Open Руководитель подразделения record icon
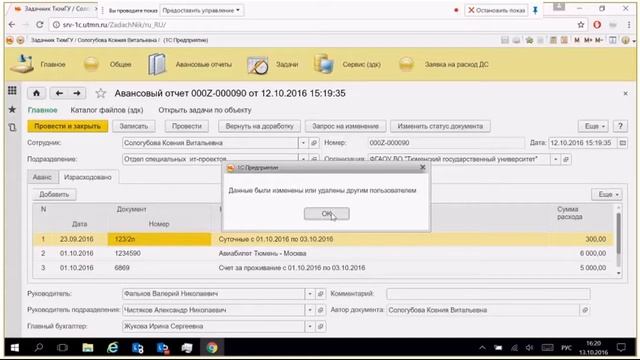The image size is (640, 360). 320,310
